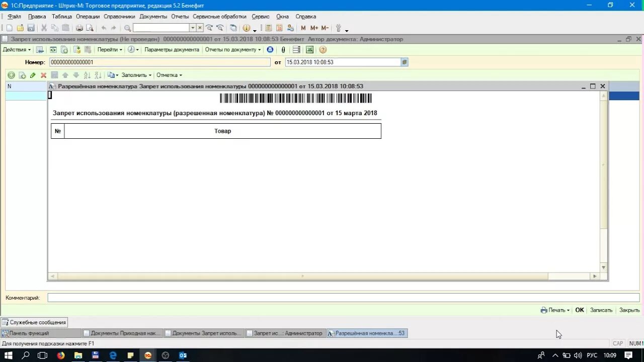Switch to Панель функций window tab
Image resolution: width=644 pixels, height=362 pixels.
coord(41,333)
